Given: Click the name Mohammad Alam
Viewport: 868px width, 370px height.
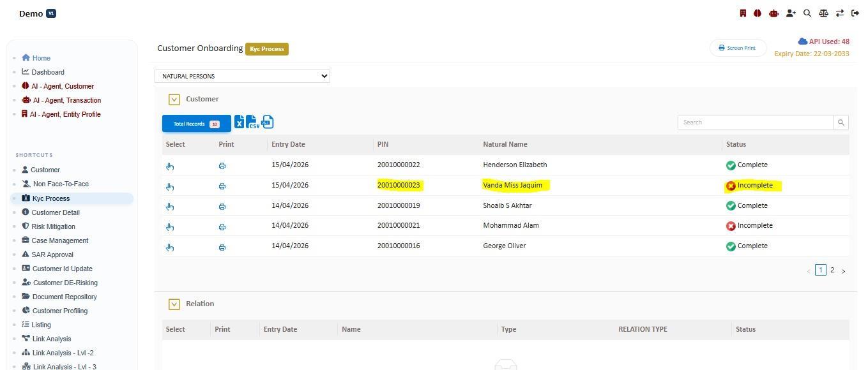Looking at the screenshot, I should [511, 225].
